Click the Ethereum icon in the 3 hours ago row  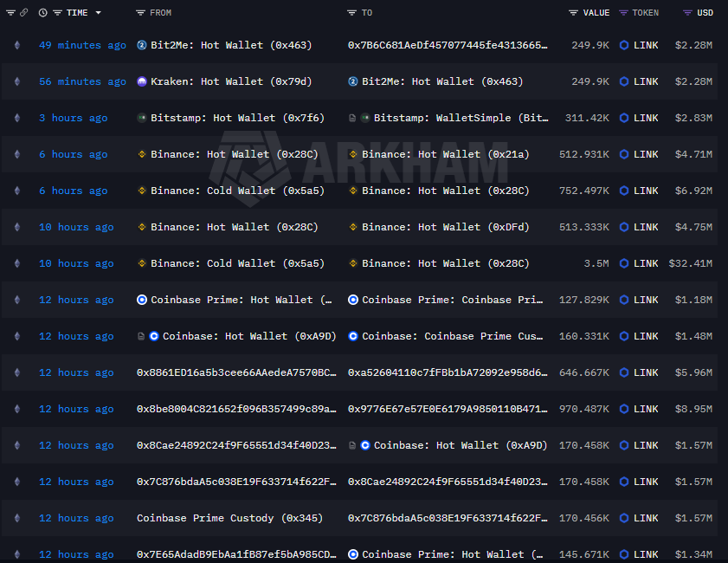click(x=17, y=118)
